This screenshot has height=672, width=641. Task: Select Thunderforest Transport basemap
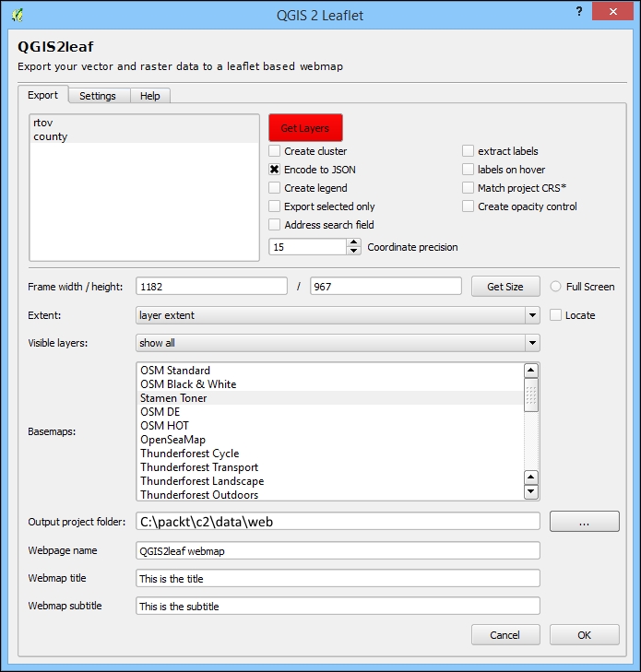330,467
